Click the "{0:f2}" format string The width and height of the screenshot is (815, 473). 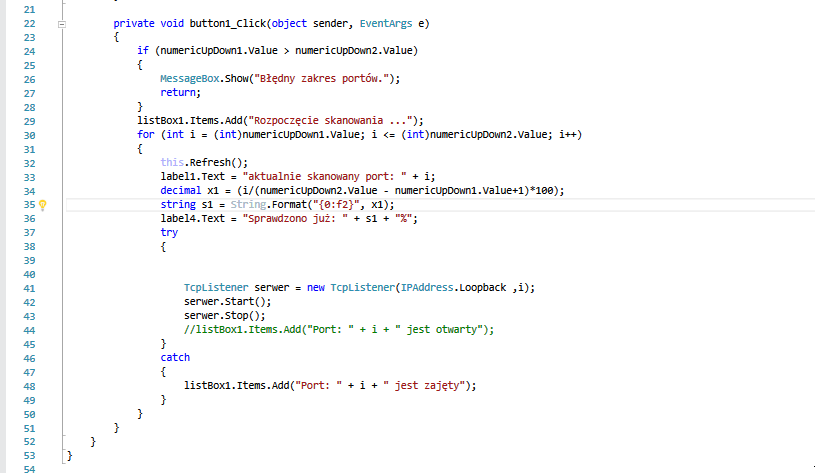point(336,205)
